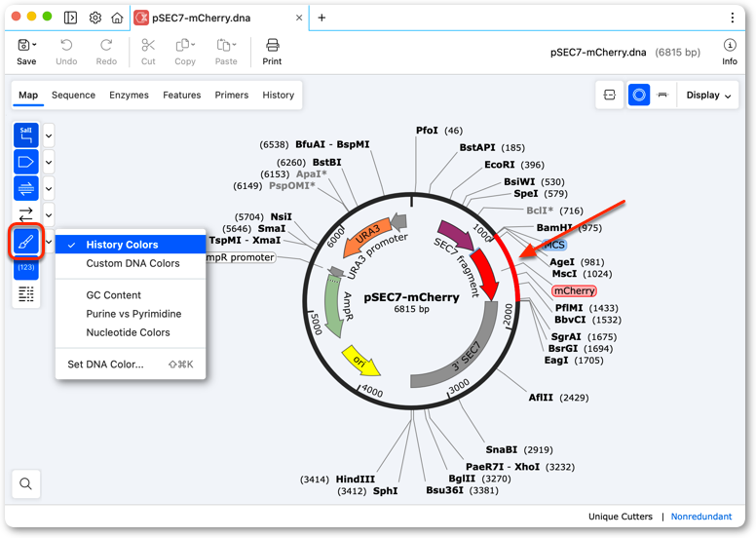The width and height of the screenshot is (756, 538).
Task: Click the Cut scissors icon
Action: pos(148,46)
